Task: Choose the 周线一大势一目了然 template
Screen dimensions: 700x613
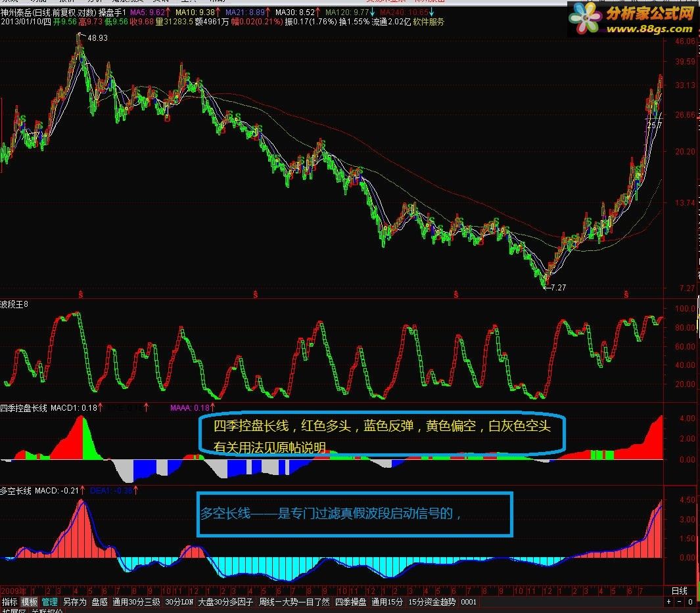Action: [294, 602]
